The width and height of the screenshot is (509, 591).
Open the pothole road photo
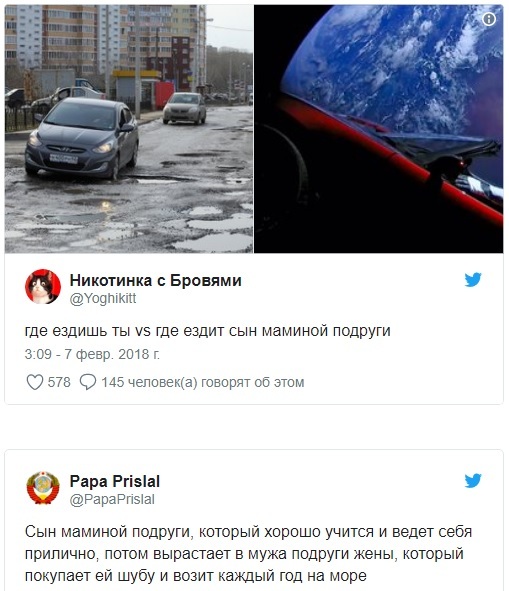pos(129,129)
